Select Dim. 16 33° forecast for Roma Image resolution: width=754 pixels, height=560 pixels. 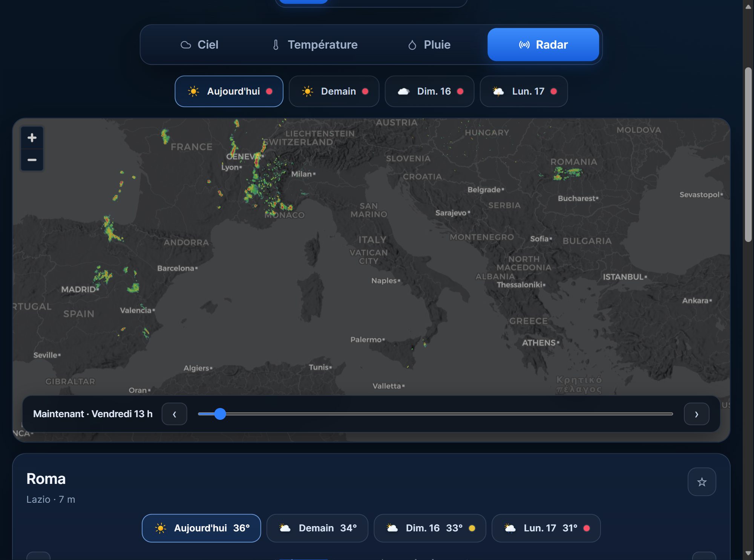tap(430, 528)
